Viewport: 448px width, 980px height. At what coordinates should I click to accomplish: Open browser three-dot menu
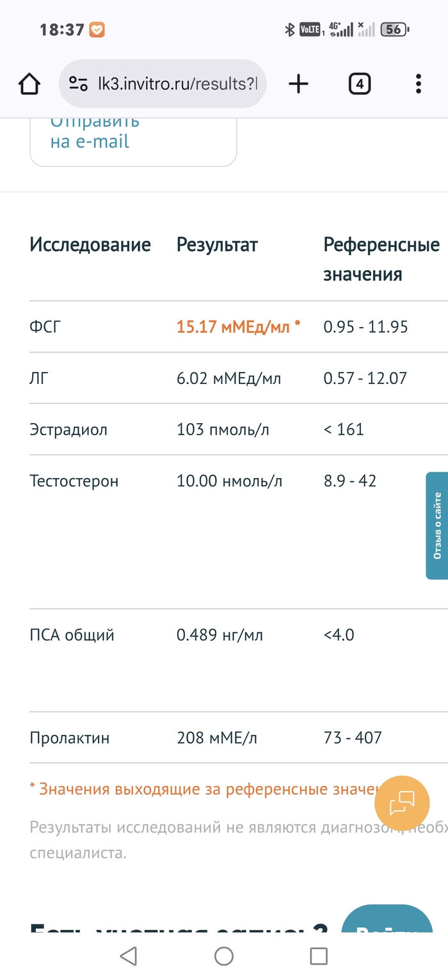tap(418, 84)
